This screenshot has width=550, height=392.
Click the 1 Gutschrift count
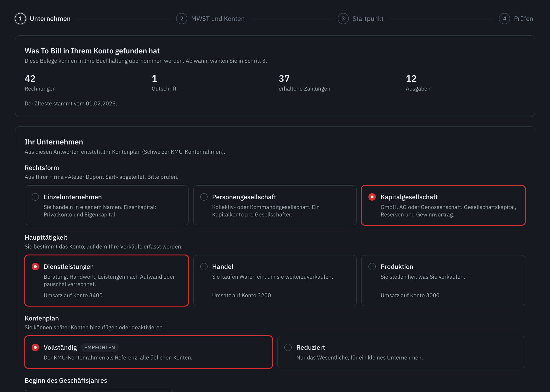point(164,83)
